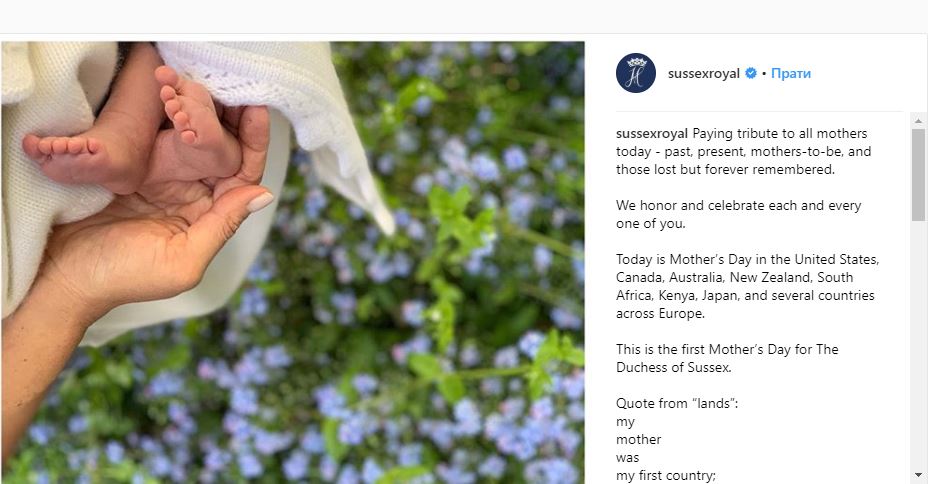Click the "Paying tribute to all mothers" text
This screenshot has width=928, height=484.
(x=779, y=133)
